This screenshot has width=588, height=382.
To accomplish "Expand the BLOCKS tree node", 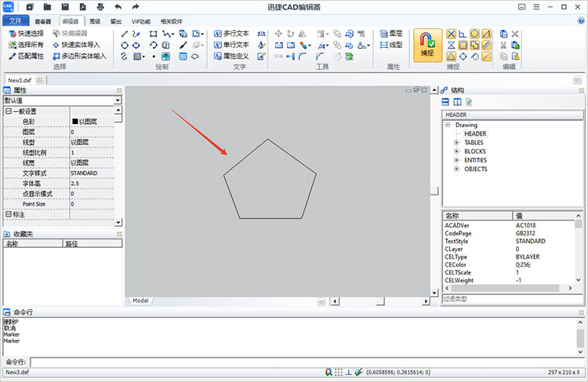I will click(456, 151).
